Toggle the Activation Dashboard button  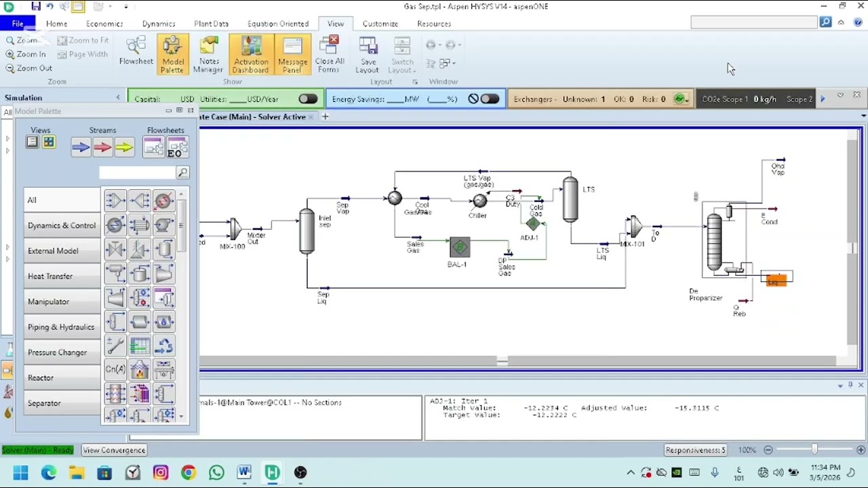pos(251,54)
